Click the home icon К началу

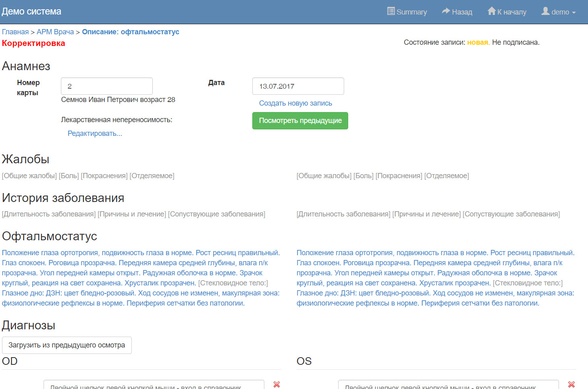tap(491, 11)
